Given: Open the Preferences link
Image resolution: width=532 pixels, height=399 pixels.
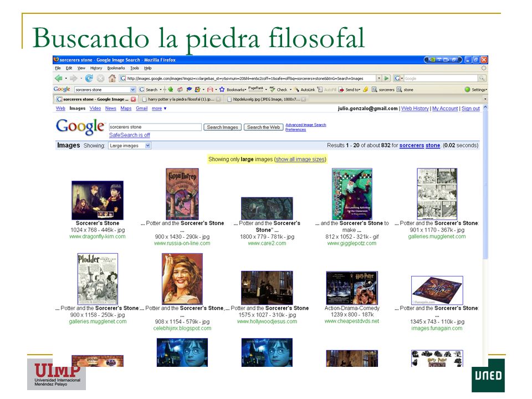Looking at the screenshot, I should pos(295,130).
